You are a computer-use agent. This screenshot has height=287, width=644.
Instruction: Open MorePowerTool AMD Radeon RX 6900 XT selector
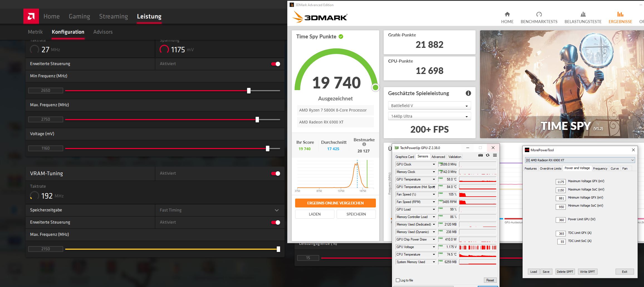(x=580, y=160)
